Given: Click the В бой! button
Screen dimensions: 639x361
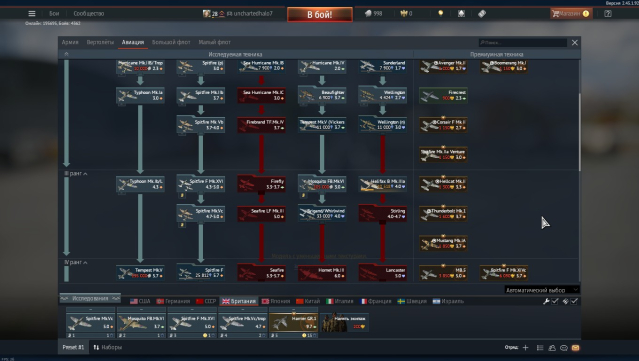Looking at the screenshot, I should (320, 14).
